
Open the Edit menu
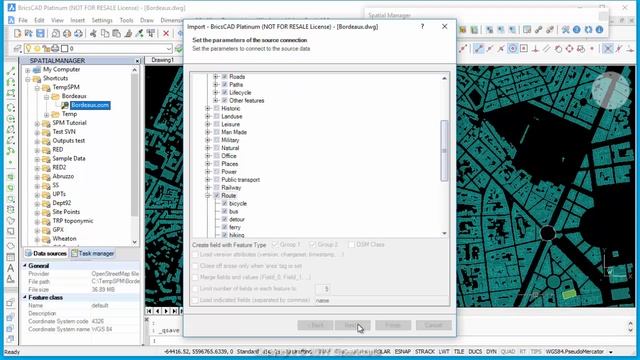click(39, 20)
